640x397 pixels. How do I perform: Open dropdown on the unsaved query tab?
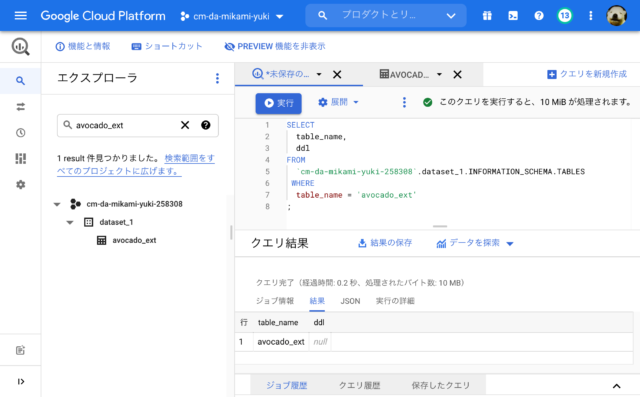[319, 74]
